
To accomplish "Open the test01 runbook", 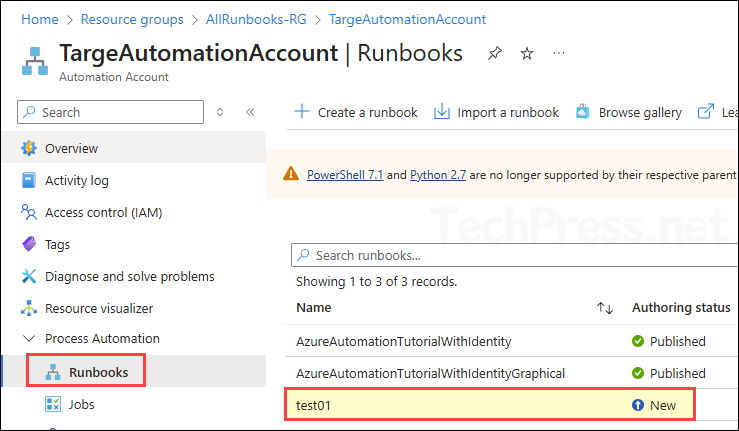I will tap(313, 406).
